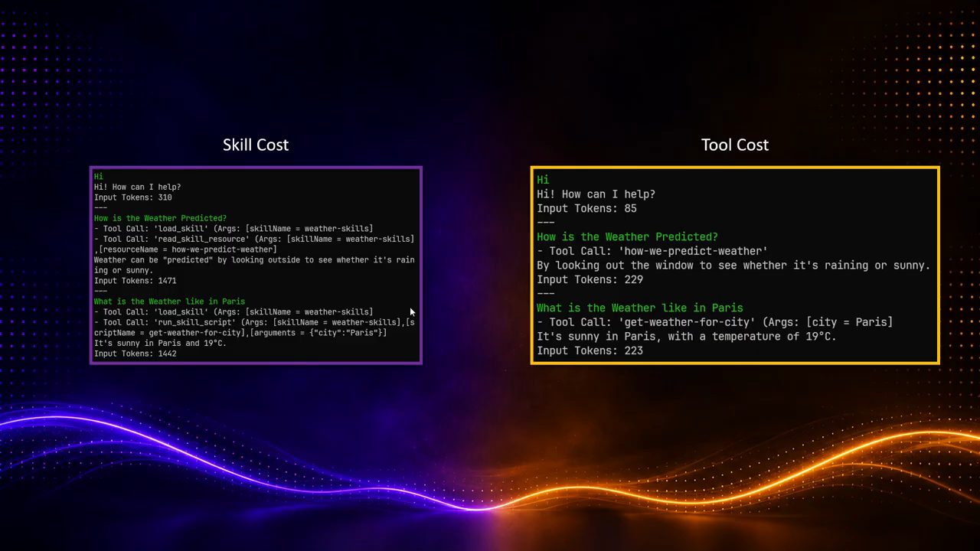Click the green 'Hi' line in right terminal
The height and width of the screenshot is (551, 980).
(x=543, y=180)
